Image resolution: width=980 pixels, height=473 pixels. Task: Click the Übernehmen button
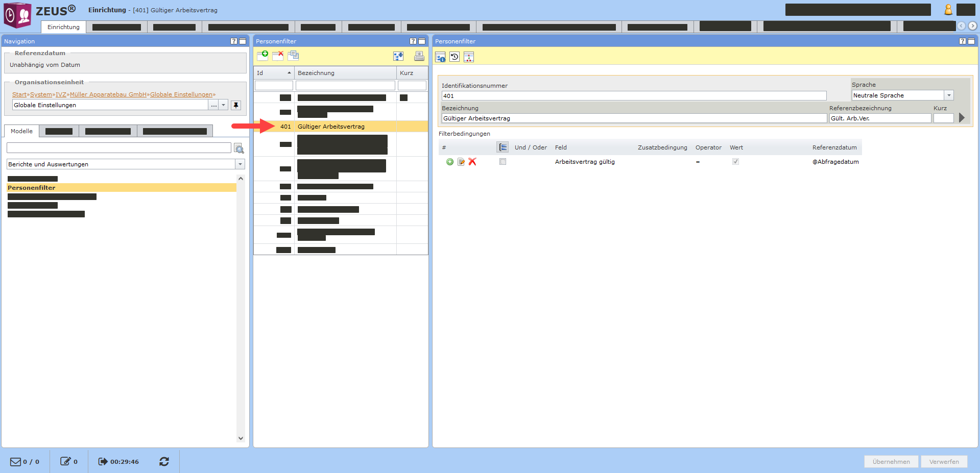click(x=891, y=461)
